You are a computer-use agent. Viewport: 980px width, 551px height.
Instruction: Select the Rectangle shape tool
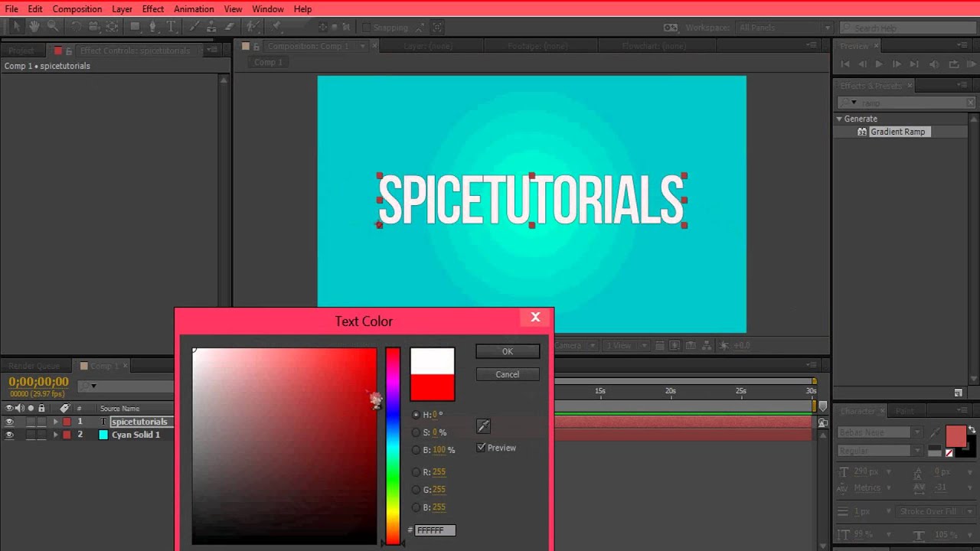coord(135,27)
